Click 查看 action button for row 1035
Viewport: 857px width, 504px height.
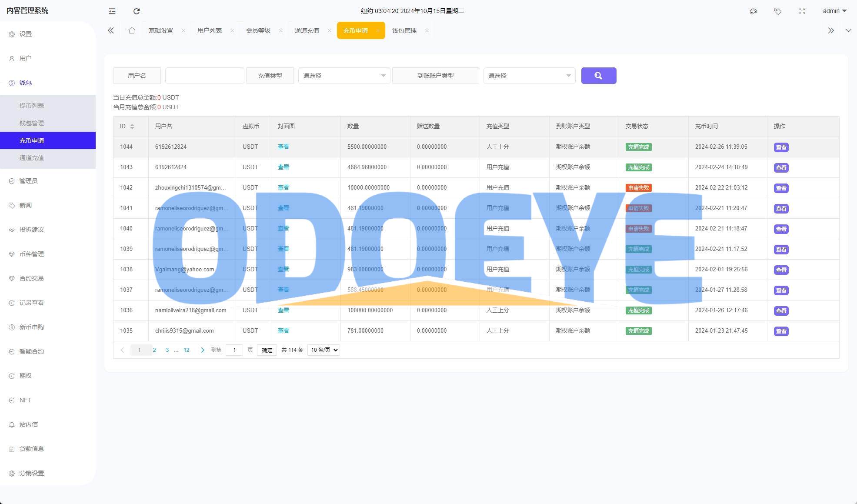781,331
